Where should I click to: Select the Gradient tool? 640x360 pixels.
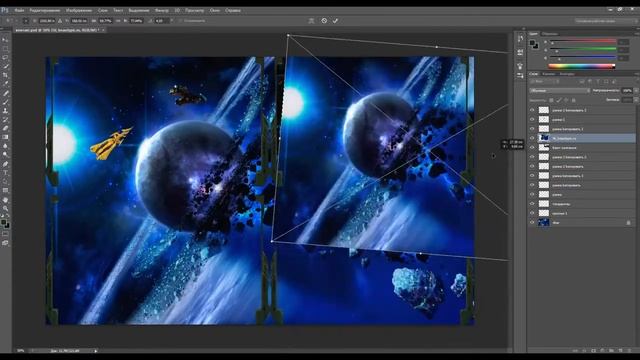[x=5, y=137]
